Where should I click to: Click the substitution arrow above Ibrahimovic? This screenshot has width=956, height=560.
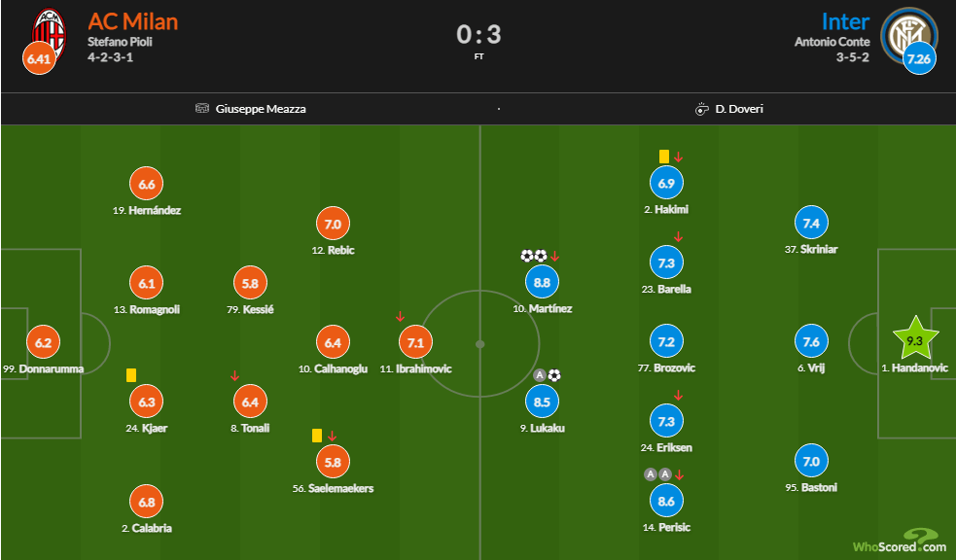(x=400, y=316)
